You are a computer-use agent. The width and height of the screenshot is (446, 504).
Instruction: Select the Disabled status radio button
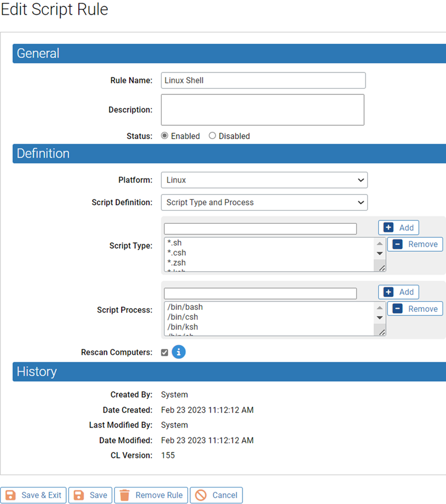(212, 136)
